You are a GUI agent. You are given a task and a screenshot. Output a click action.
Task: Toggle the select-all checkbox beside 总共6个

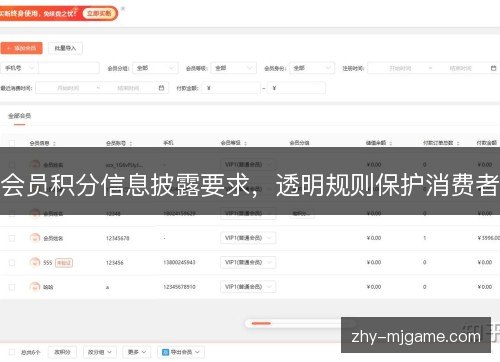coord(12,352)
